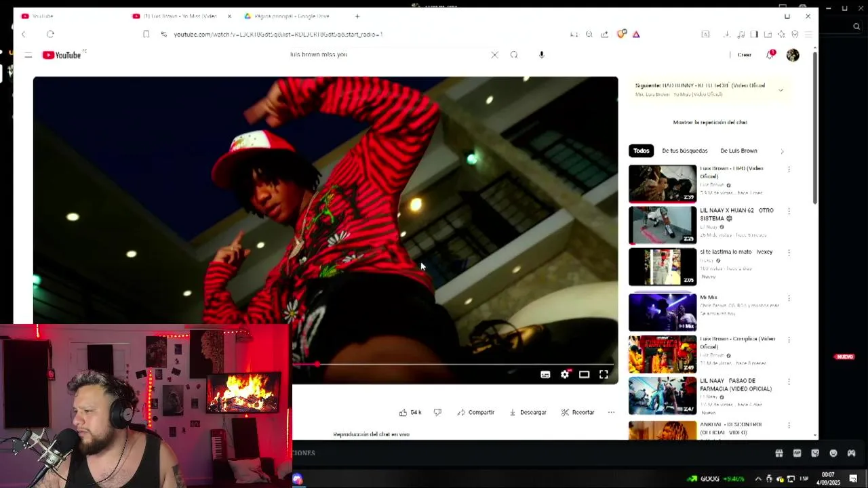Open more actions three-dot menu under video
Image resolution: width=868 pixels, height=488 pixels.
(x=611, y=412)
